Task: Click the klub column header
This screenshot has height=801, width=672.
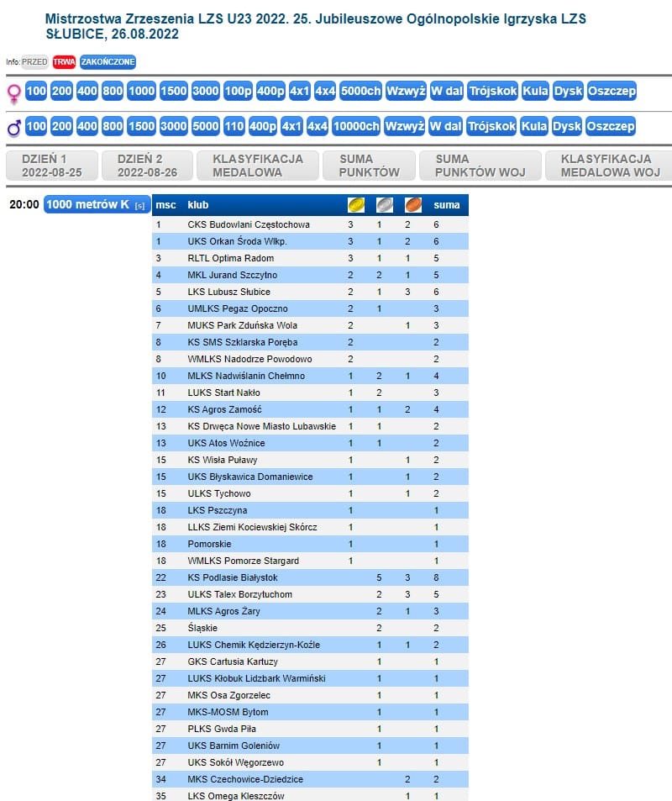Action: 198,205
